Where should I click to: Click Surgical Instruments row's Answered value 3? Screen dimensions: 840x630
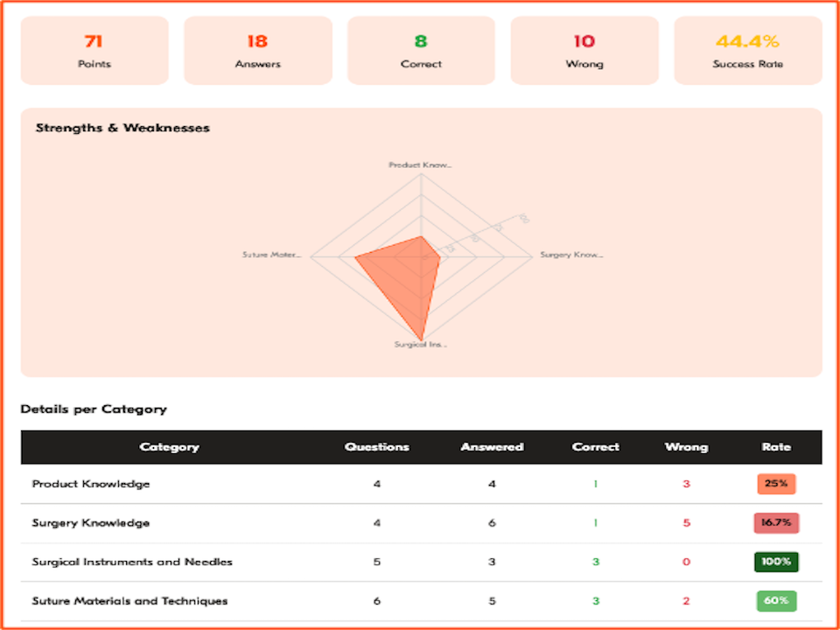tap(493, 562)
